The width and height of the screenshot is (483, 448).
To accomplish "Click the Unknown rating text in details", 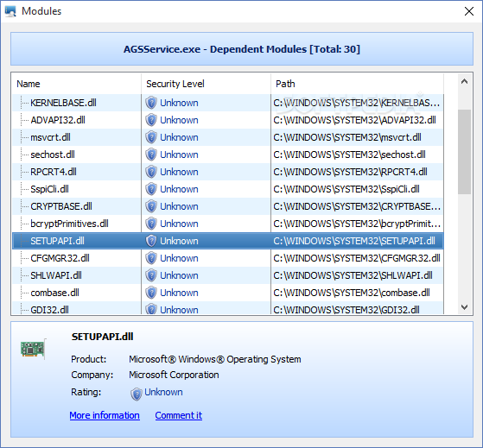I will click(163, 392).
